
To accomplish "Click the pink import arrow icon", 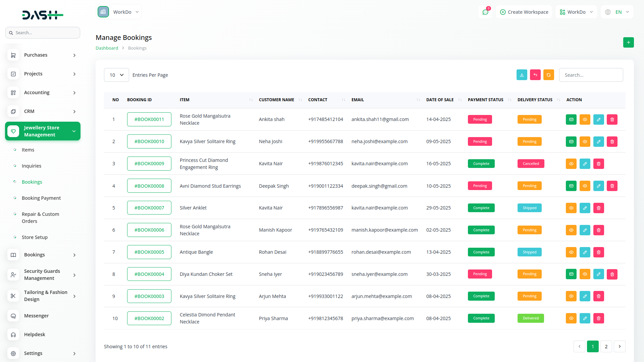I will click(535, 75).
